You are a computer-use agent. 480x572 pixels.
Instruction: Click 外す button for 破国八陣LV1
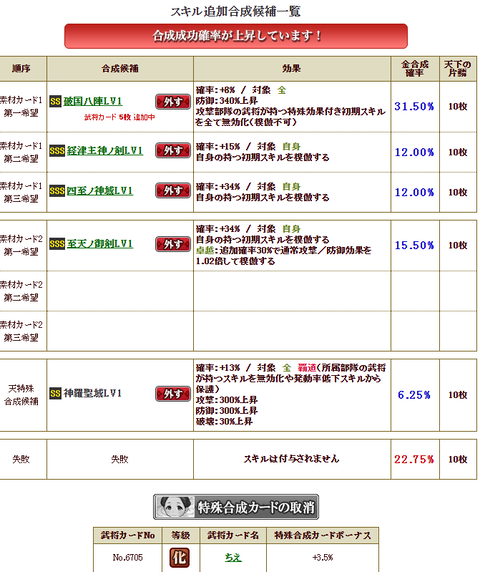(173, 102)
